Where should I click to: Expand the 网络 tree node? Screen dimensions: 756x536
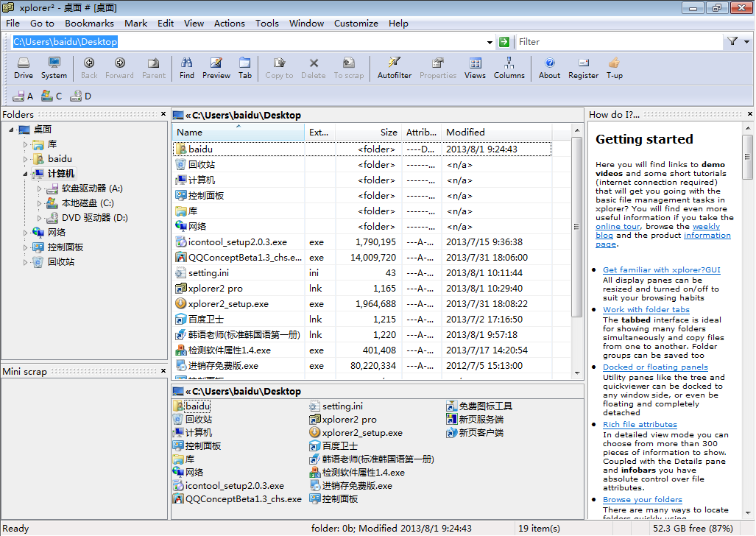[26, 233]
